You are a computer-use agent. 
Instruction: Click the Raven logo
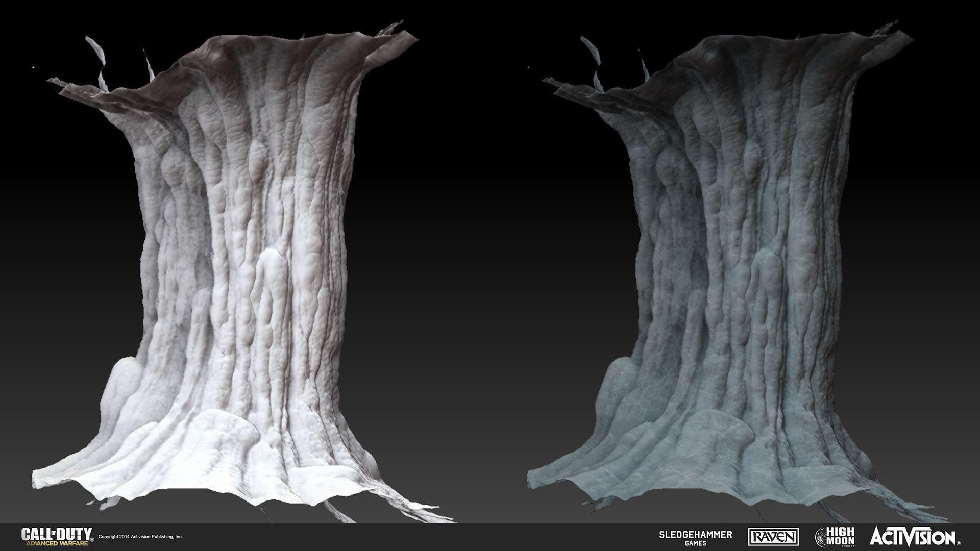(773, 537)
